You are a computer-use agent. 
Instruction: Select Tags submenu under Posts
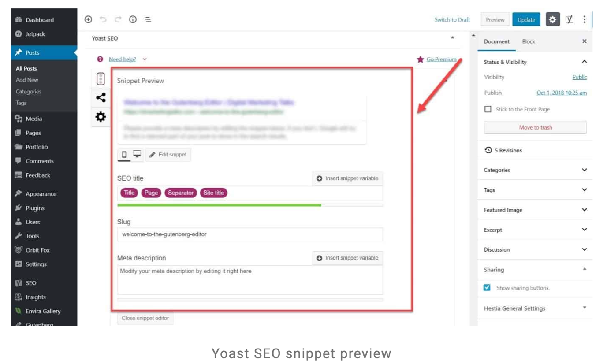(21, 103)
